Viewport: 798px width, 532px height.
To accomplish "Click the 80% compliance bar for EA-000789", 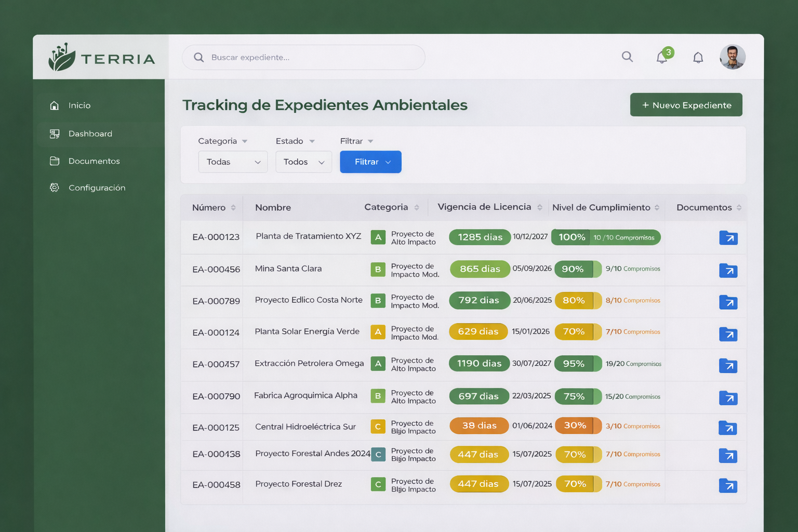I will pyautogui.click(x=578, y=300).
